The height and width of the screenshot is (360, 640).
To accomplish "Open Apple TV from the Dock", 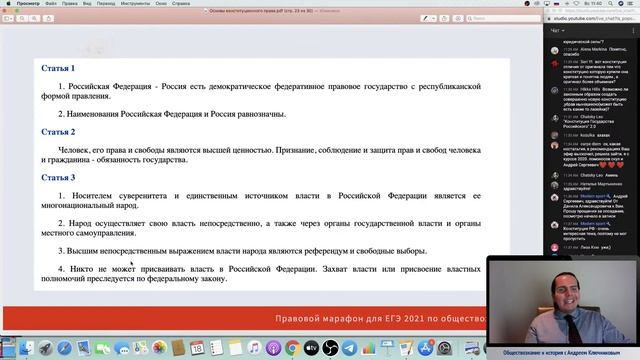I will pyautogui.click(x=311, y=348).
